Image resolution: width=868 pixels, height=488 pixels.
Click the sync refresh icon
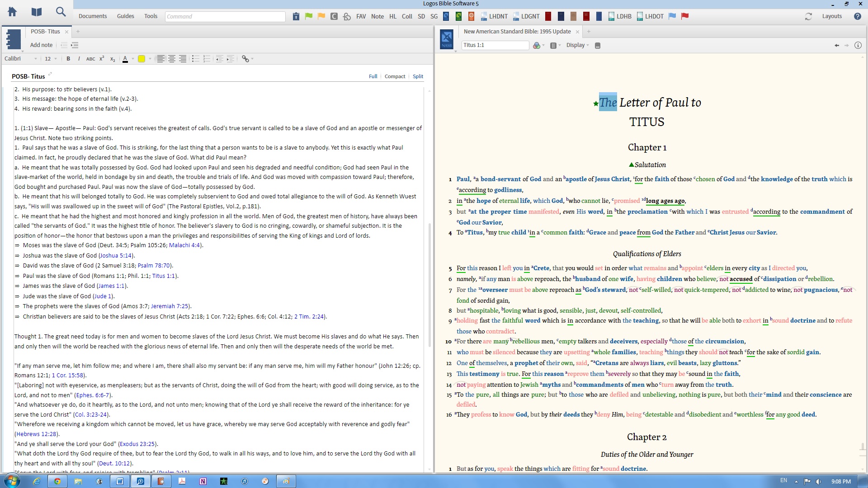coord(808,16)
